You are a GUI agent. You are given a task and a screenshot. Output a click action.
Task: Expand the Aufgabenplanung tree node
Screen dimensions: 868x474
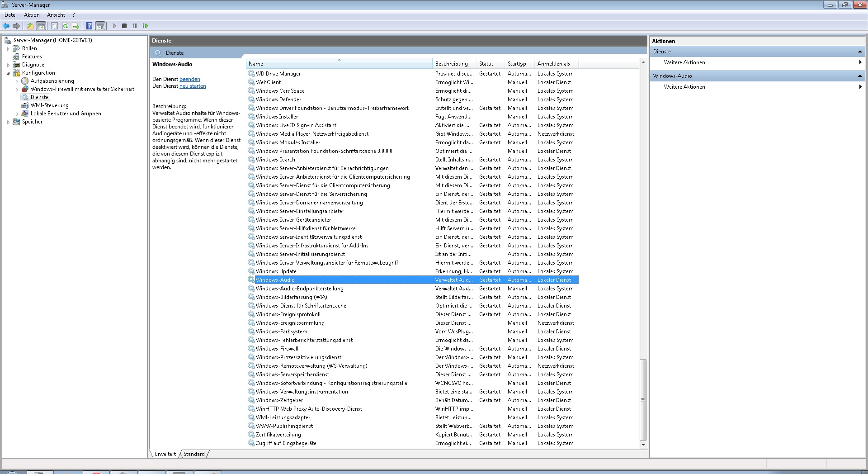click(x=17, y=81)
